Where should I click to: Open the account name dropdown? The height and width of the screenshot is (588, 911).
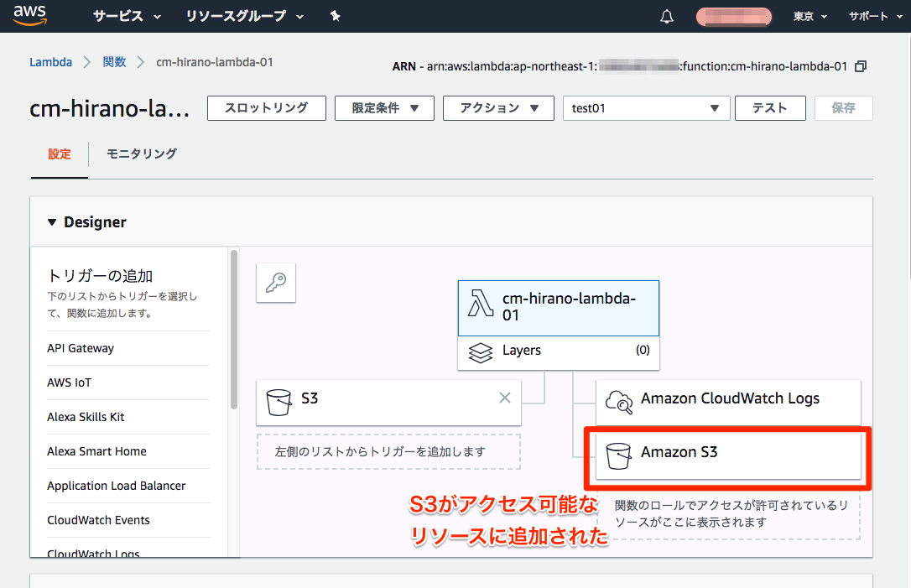point(734,16)
